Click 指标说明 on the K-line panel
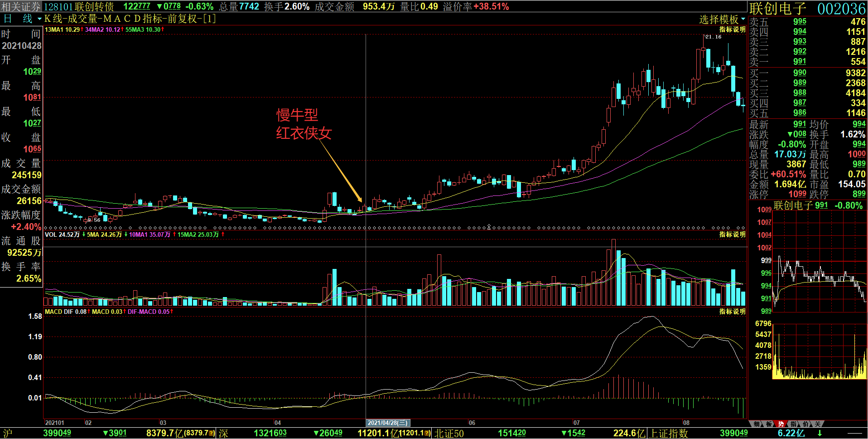The width and height of the screenshot is (868, 439). (732, 29)
